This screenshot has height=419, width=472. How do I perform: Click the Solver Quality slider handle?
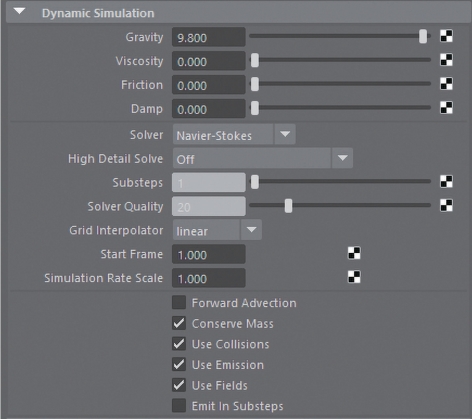click(x=288, y=206)
